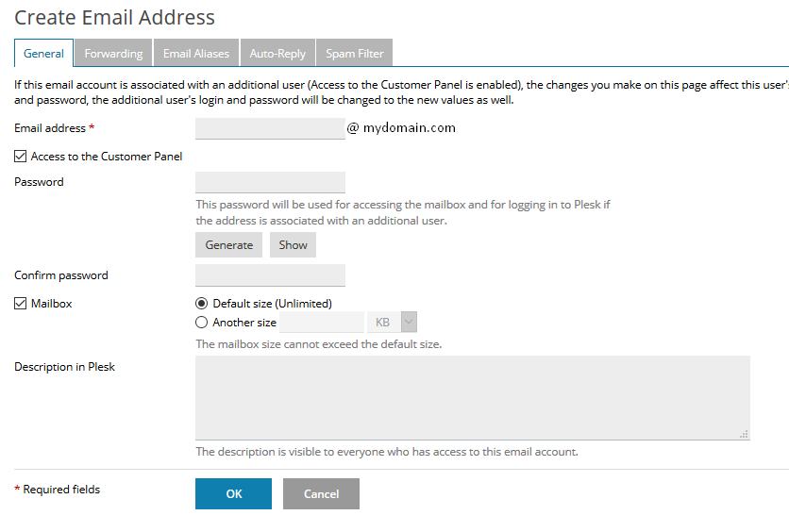
Task: Toggle the Mailbox checkbox
Action: click(x=20, y=303)
